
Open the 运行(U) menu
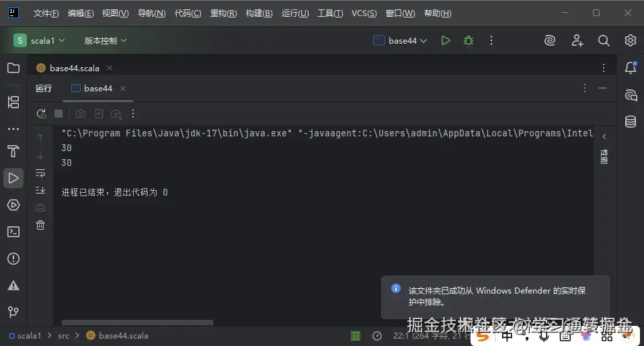295,13
